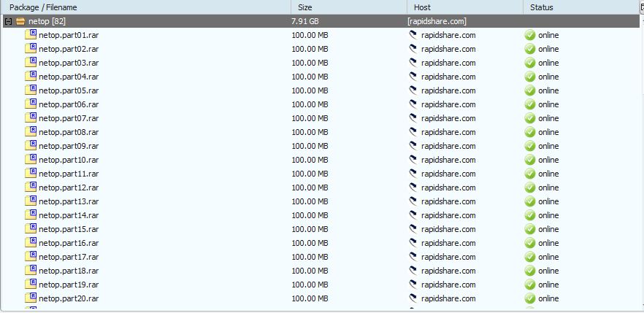This screenshot has width=644, height=313.
Task: Click the green online check for netop.part01.rar
Action: tap(530, 35)
